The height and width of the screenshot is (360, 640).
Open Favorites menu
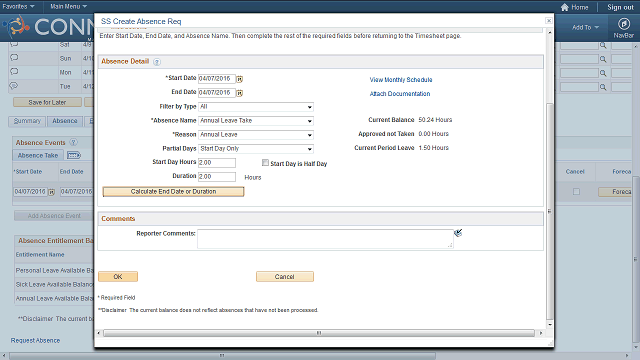pyautogui.click(x=18, y=7)
